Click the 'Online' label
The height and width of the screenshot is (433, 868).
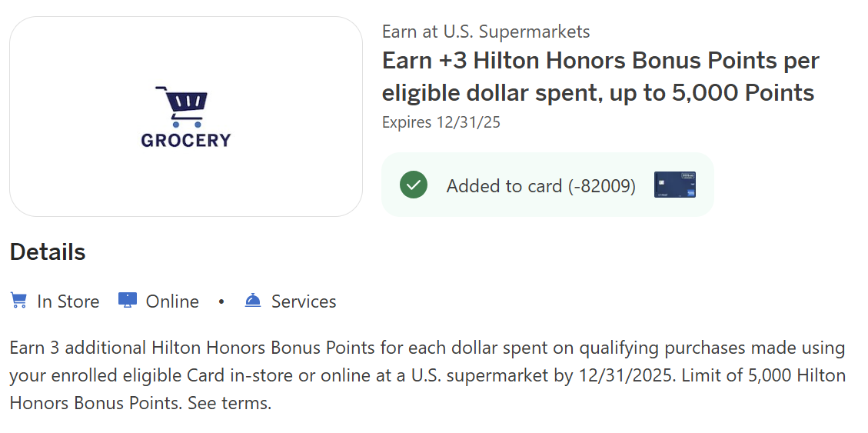(x=172, y=301)
